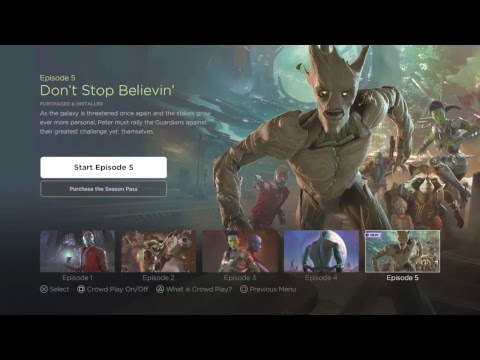480x360 pixels.
Task: Click the triangle button Crowd Play help icon
Action: tap(160, 289)
